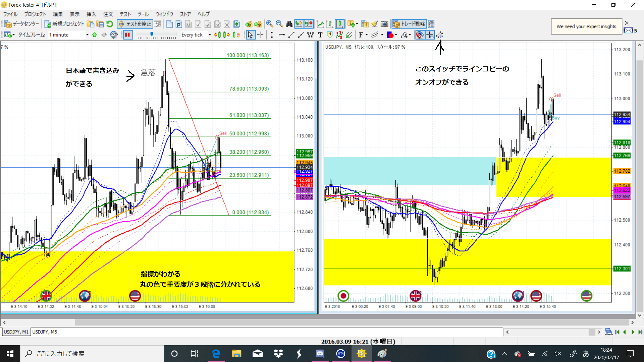The image size is (644, 362).
Task: Click the Elliott wave numbering tool icon
Action: tap(339, 35)
